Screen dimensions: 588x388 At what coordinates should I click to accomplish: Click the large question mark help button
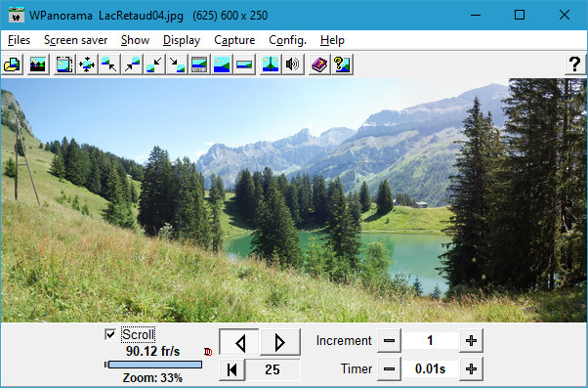click(x=574, y=65)
